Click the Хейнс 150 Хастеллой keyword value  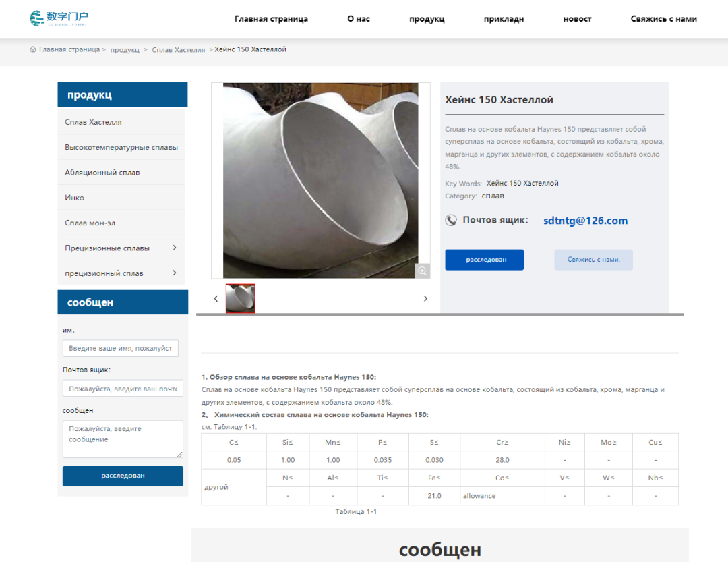point(522,183)
